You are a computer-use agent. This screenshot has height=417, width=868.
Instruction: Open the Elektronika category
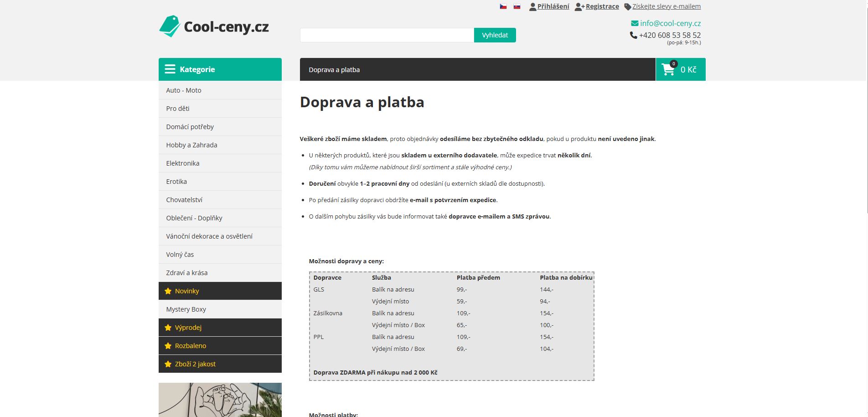[x=220, y=163]
